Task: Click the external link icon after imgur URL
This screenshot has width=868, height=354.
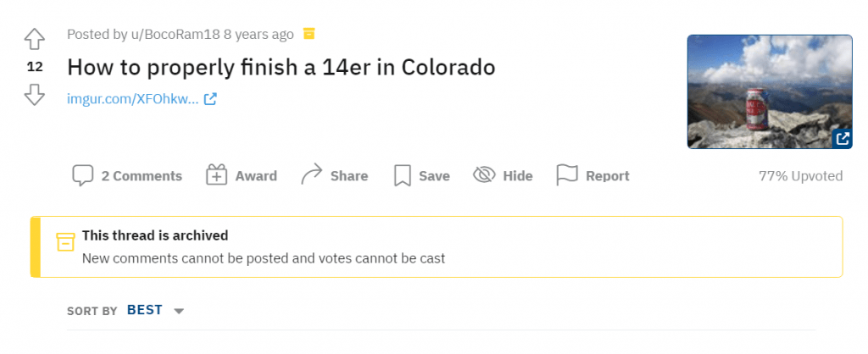Action: click(x=210, y=99)
